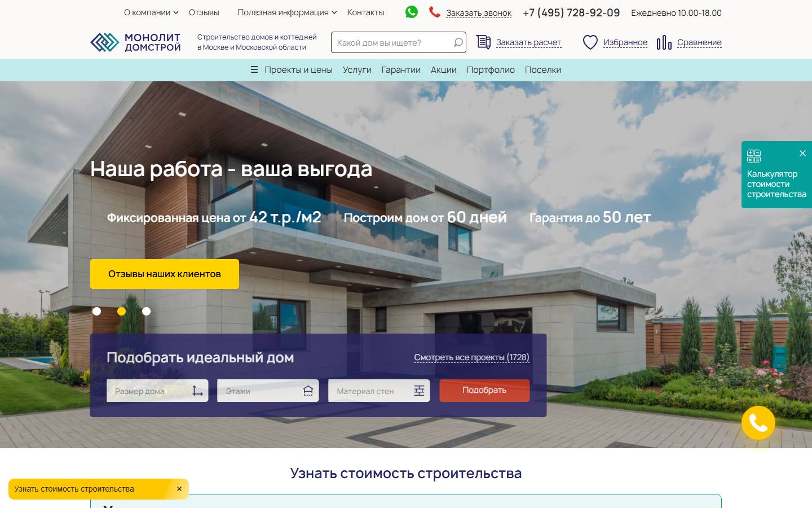This screenshot has width=812, height=508.
Task: Open the Акции menu item
Action: [x=444, y=70]
